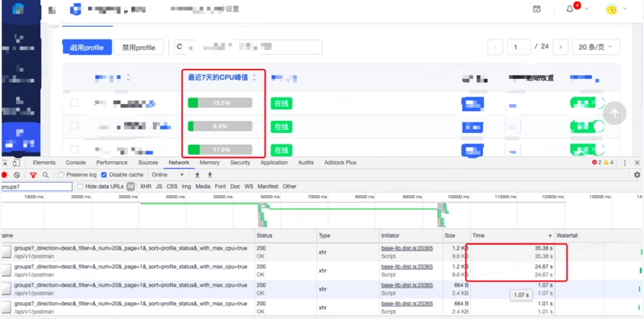Viewport: 644px width, 319px height.
Task: Switch to the Memory tab
Action: (x=209, y=163)
